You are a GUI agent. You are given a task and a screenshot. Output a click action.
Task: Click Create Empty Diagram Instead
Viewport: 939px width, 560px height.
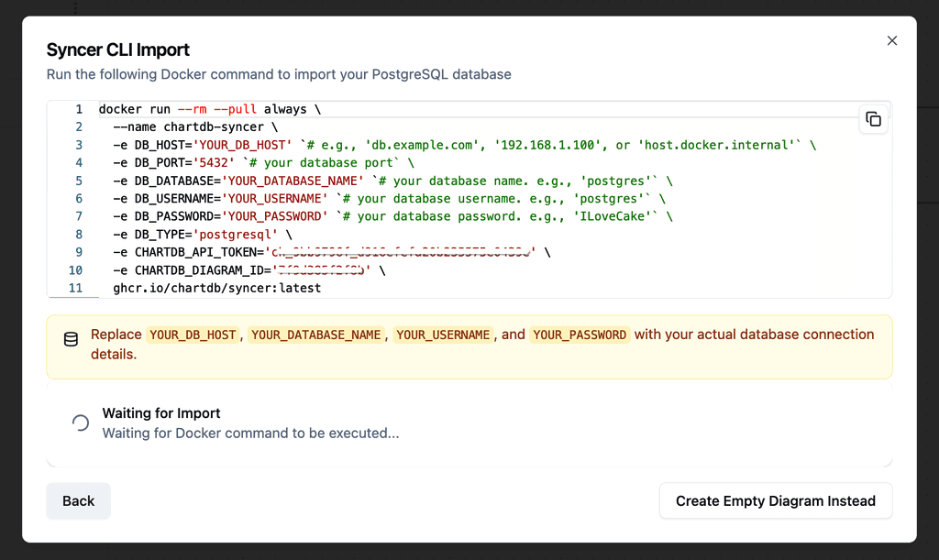click(x=776, y=500)
